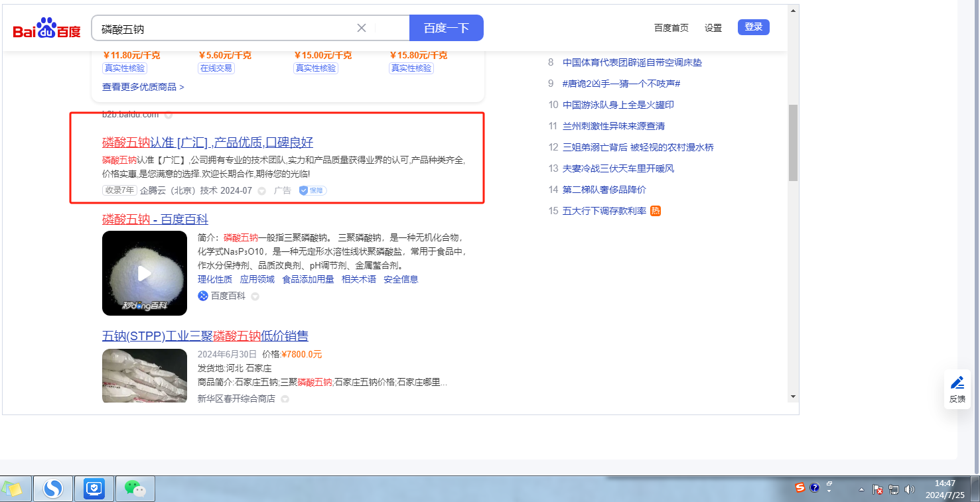Open 设置 in the top bar

pyautogui.click(x=713, y=28)
